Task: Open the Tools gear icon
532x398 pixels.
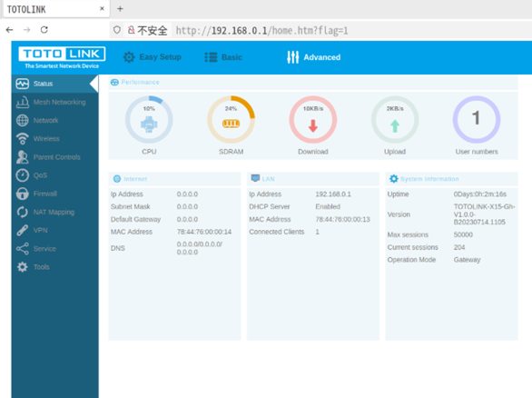Action: 23,267
